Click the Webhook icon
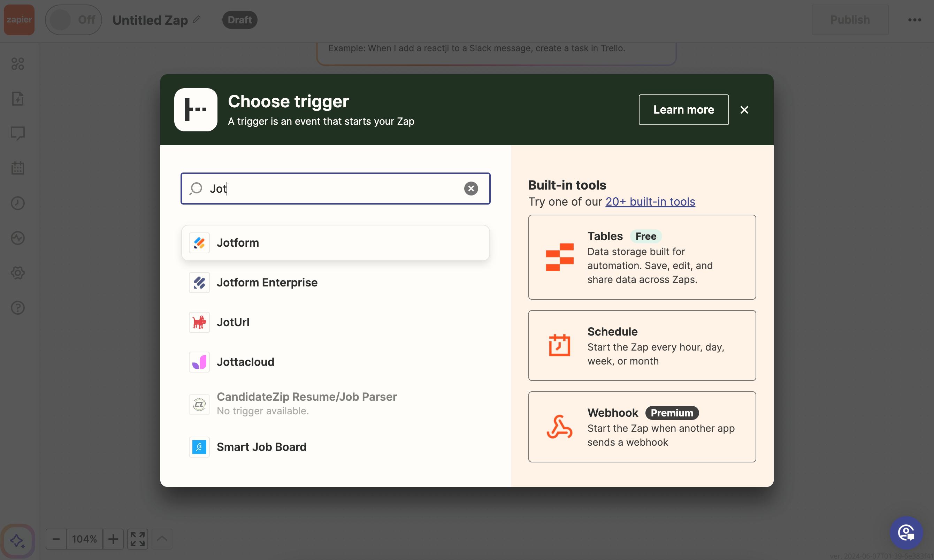934x560 pixels. (x=559, y=427)
